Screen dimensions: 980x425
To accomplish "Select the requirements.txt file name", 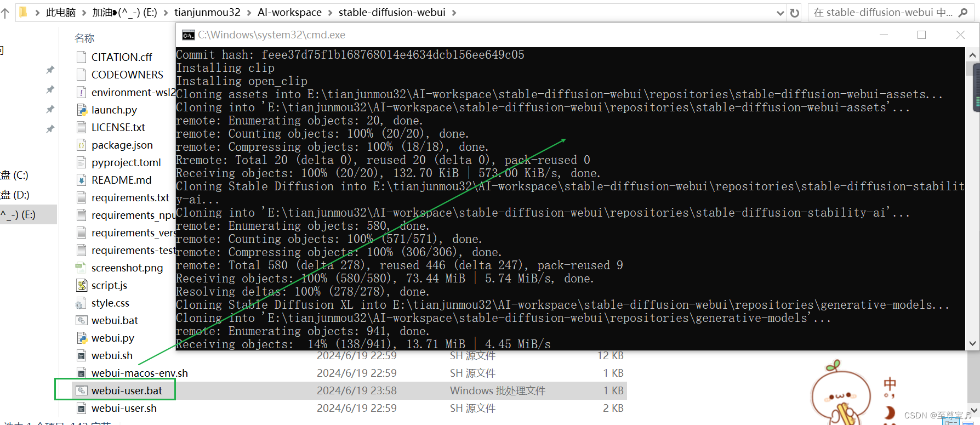I will pos(130,197).
